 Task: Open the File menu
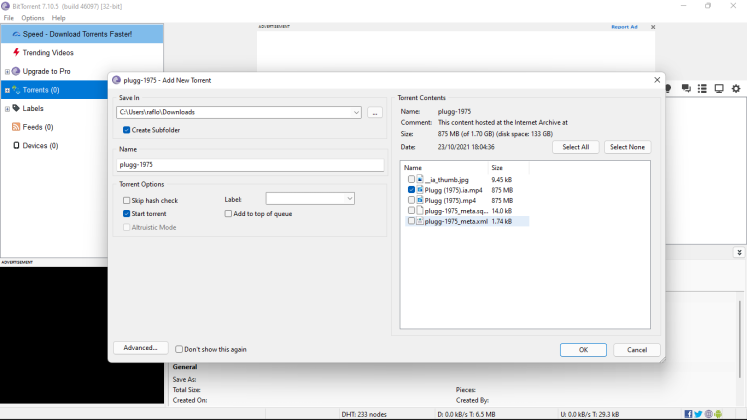9,18
